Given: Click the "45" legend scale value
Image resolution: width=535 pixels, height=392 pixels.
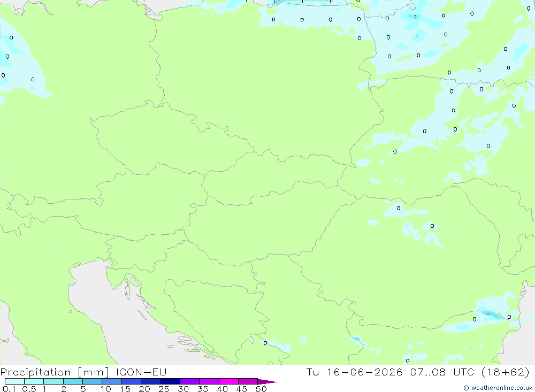Looking at the screenshot, I should tap(242, 389).
